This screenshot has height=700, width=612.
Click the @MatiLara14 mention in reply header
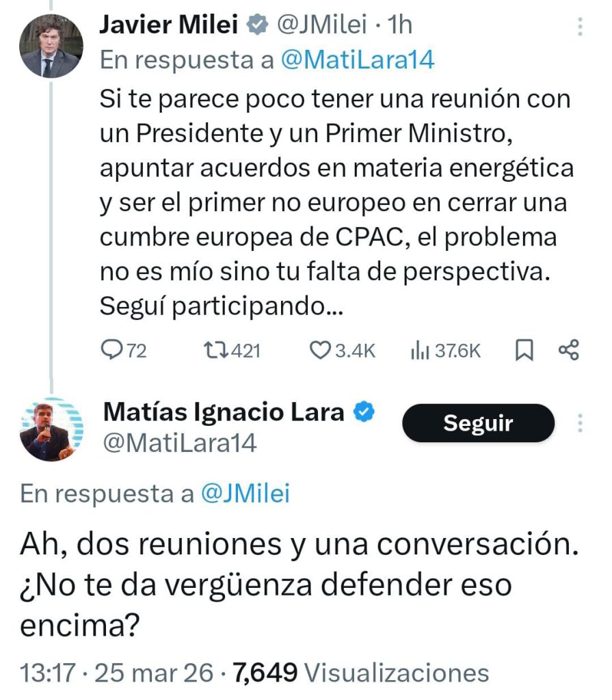click(358, 59)
